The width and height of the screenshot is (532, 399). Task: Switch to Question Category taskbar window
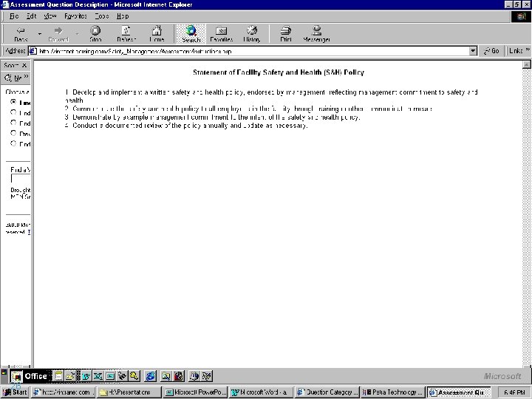click(x=327, y=392)
